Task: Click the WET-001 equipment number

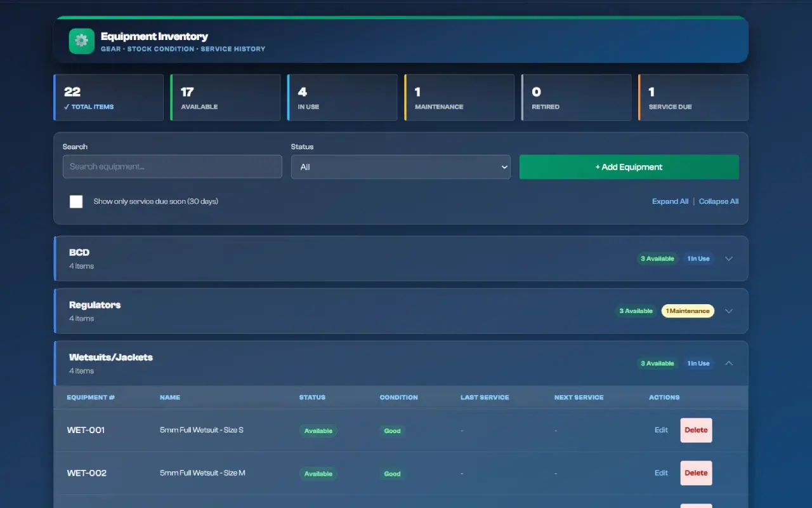Action: [x=86, y=430]
